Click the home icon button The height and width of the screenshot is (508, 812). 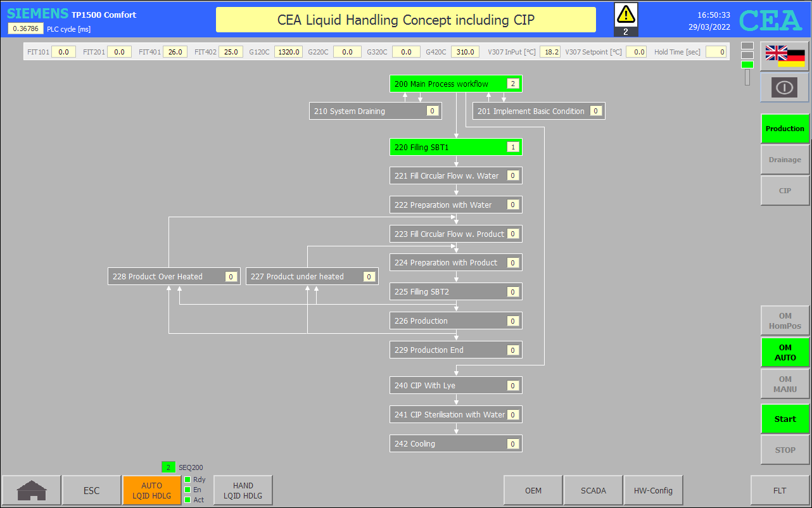pyautogui.click(x=31, y=490)
